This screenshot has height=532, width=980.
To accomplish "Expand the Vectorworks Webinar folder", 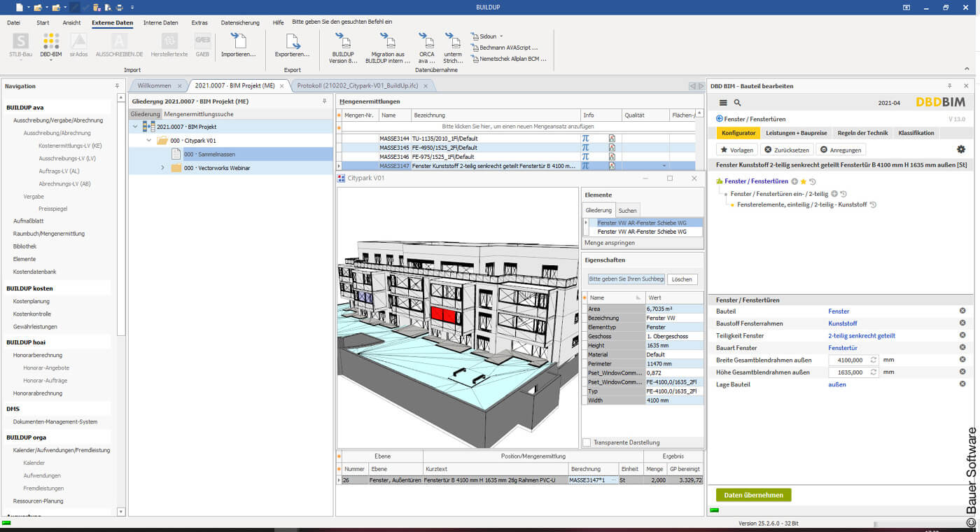I will click(162, 168).
